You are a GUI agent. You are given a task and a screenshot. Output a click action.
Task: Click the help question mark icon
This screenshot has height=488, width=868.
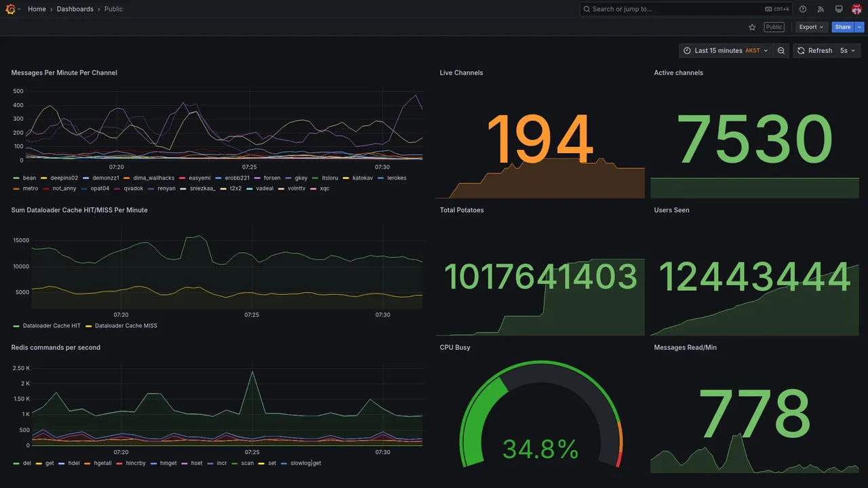[x=803, y=9]
